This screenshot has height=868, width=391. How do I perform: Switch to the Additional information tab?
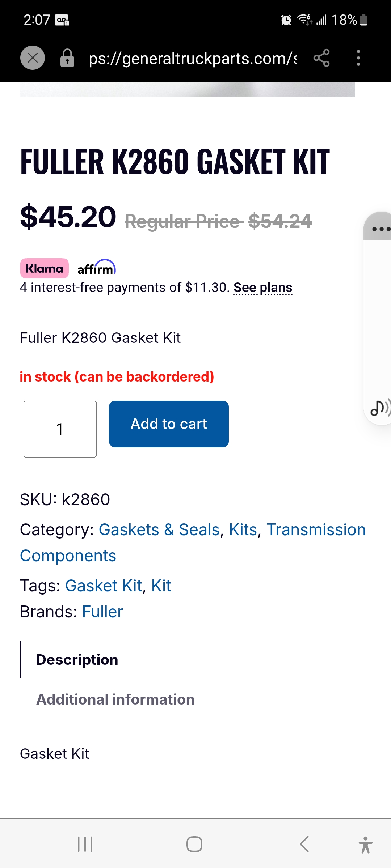(115, 699)
